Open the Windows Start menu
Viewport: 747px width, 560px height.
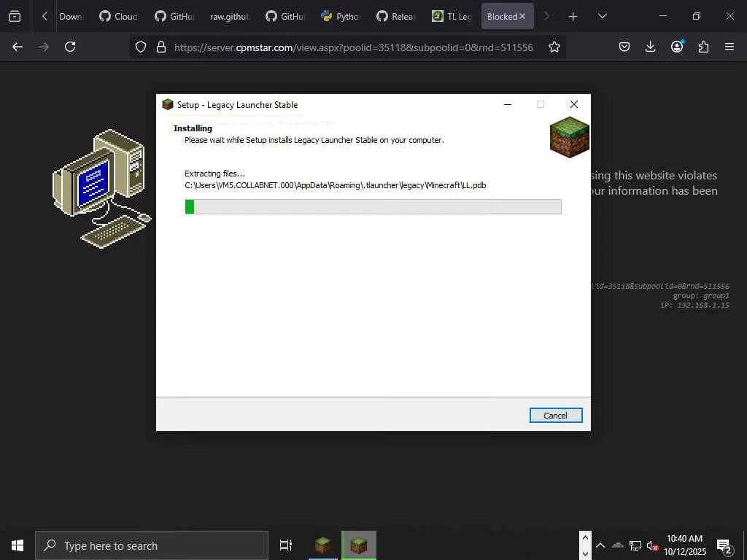pyautogui.click(x=18, y=545)
